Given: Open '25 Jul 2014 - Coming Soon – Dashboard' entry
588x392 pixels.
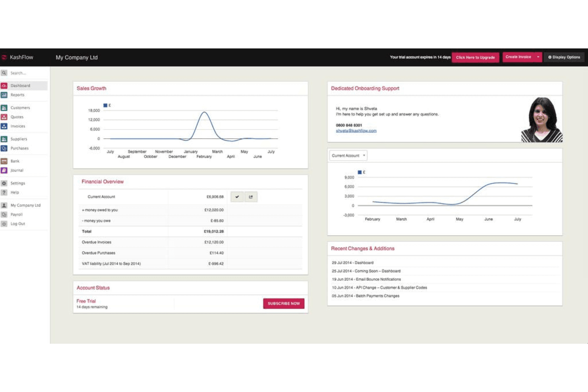Looking at the screenshot, I should tap(366, 271).
